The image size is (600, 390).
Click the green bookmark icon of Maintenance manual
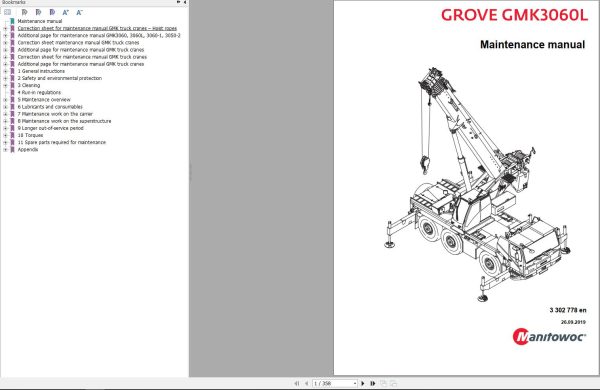coord(12,21)
